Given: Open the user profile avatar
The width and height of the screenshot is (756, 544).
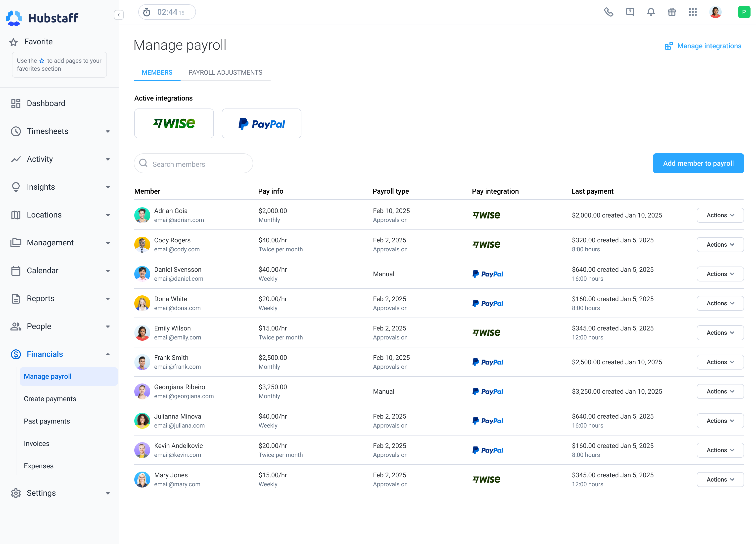Looking at the screenshot, I should pyautogui.click(x=715, y=12).
